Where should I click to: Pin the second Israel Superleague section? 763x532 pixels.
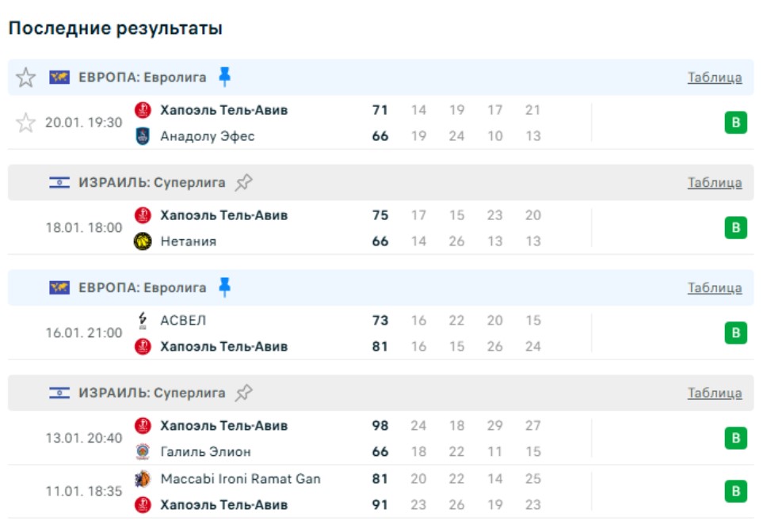243,393
